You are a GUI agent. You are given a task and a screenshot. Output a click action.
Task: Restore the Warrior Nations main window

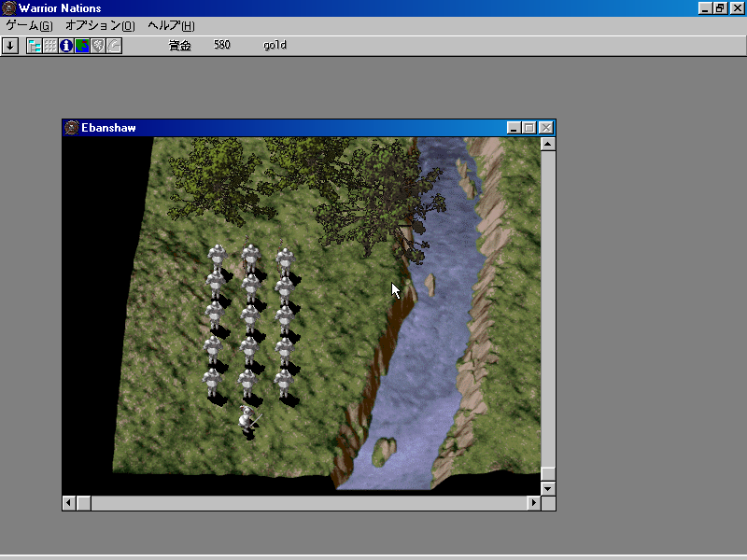(x=720, y=8)
